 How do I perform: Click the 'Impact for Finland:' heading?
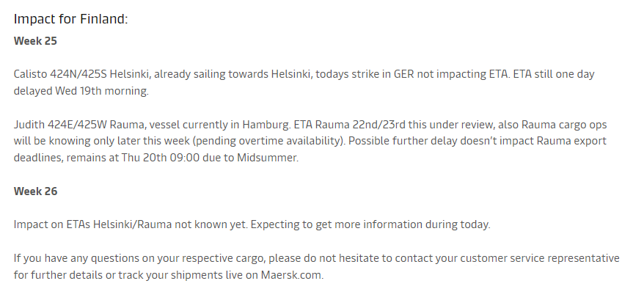tap(70, 19)
